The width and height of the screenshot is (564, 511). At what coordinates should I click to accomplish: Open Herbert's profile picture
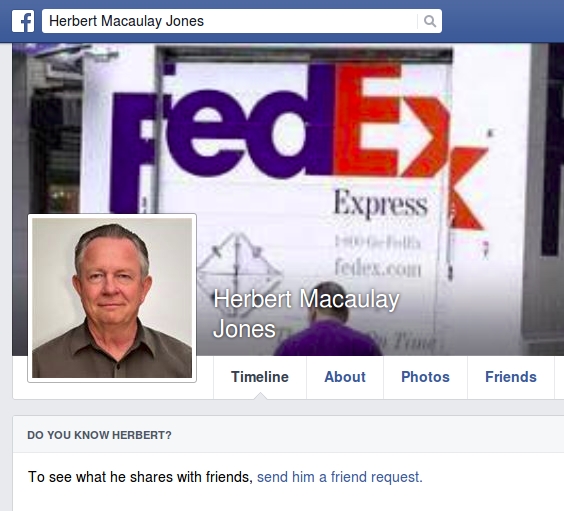(x=112, y=298)
